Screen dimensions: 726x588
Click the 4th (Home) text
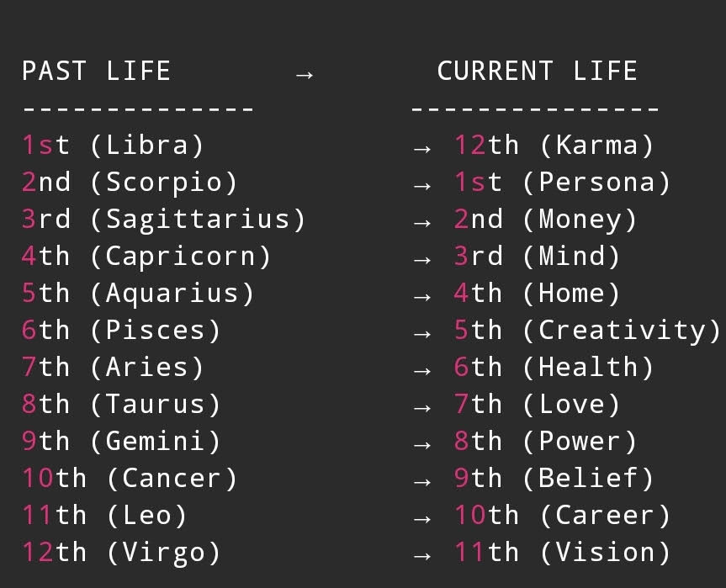coord(537,294)
